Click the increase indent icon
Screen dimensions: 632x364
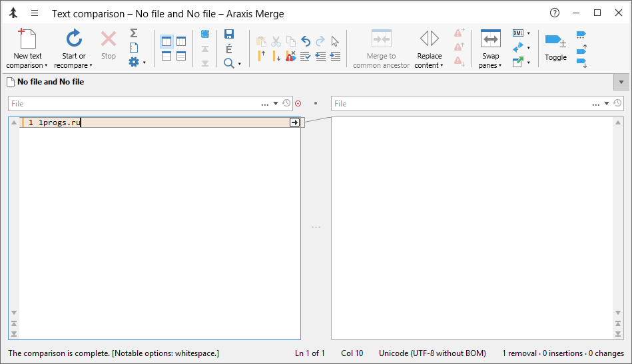[x=335, y=56]
